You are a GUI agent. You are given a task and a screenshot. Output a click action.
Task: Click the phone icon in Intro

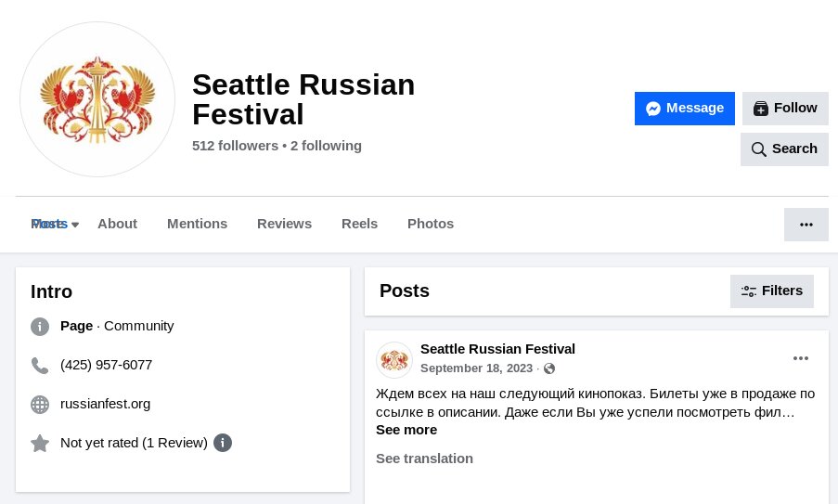pyautogui.click(x=40, y=366)
